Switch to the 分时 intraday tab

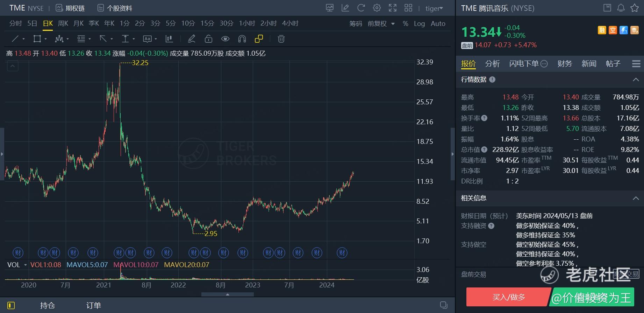click(x=15, y=23)
